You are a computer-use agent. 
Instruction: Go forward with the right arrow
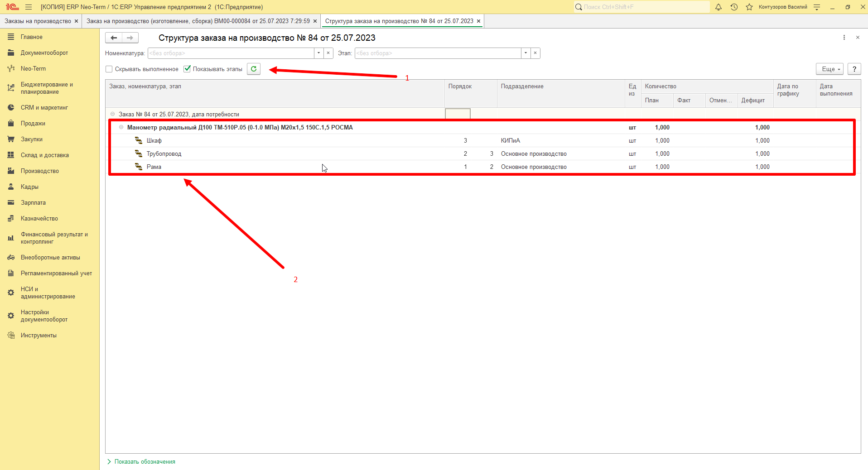click(x=130, y=38)
